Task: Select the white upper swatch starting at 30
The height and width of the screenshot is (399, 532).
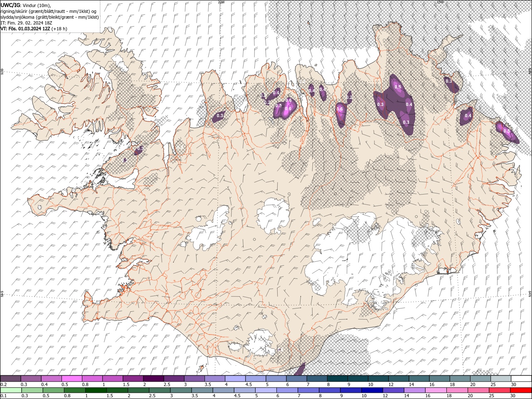Action: coord(521,378)
